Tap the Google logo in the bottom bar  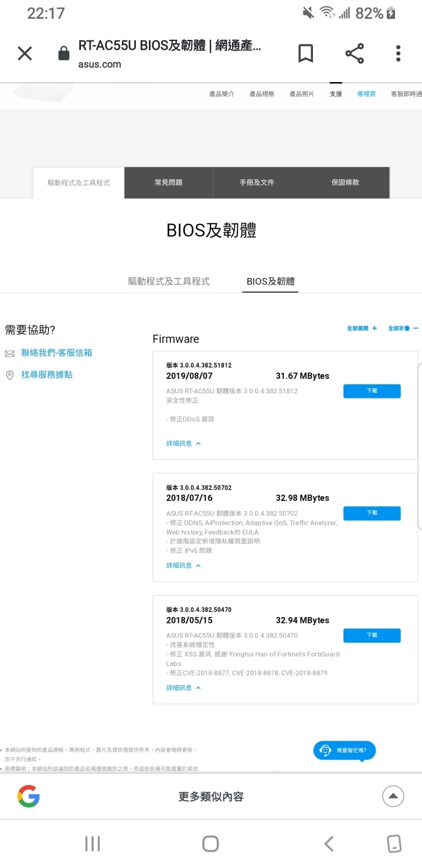click(x=28, y=796)
